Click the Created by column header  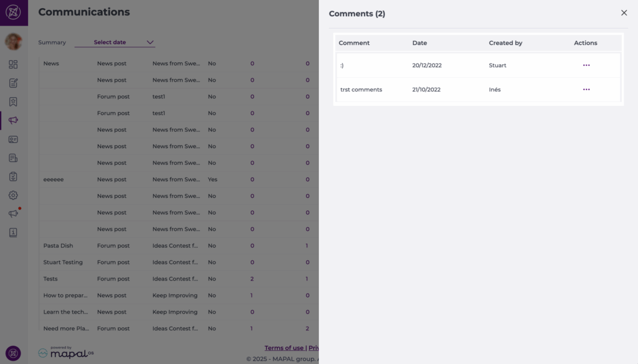(505, 43)
